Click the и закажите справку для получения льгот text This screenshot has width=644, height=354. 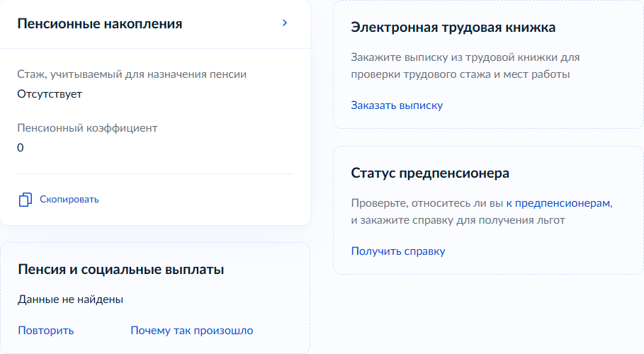click(x=458, y=220)
